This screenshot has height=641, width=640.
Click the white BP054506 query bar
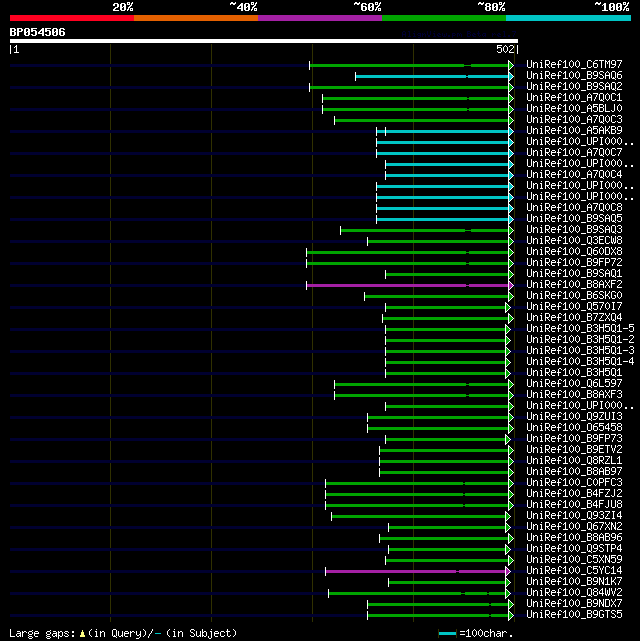click(x=264, y=41)
